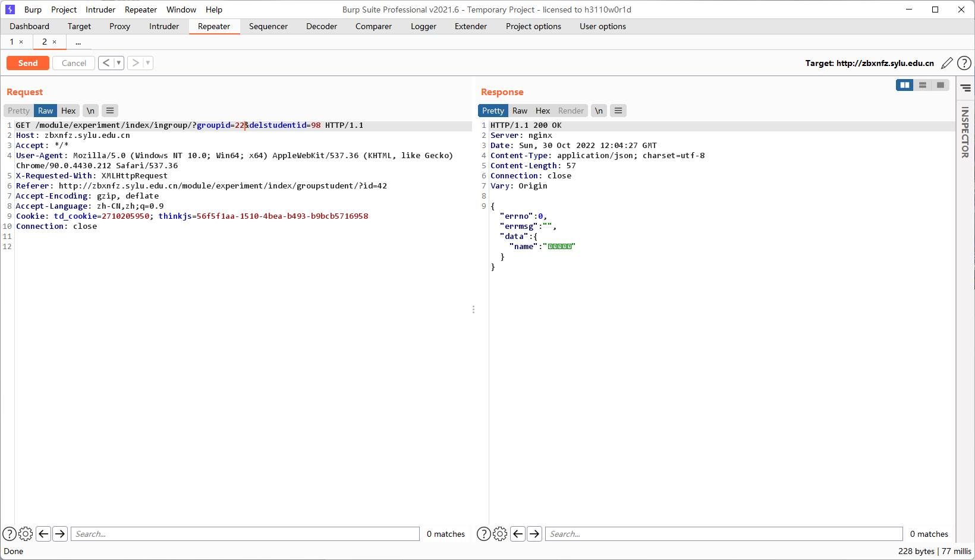975x560 pixels.
Task: Switch response view to Render
Action: coord(571,111)
